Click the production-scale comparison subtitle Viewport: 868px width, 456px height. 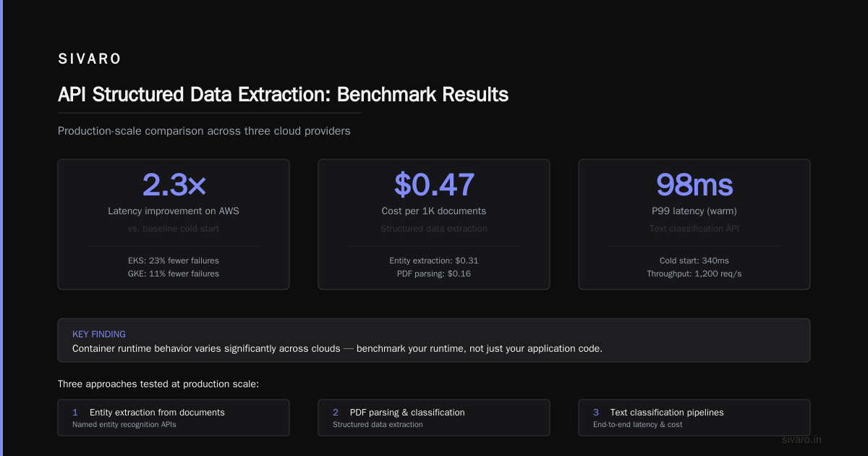(204, 131)
